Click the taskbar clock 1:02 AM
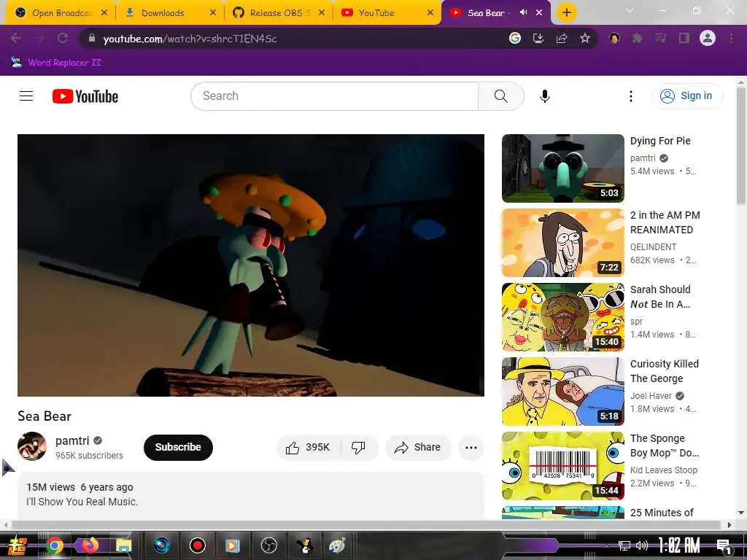The width and height of the screenshot is (747, 560). pyautogui.click(x=679, y=545)
